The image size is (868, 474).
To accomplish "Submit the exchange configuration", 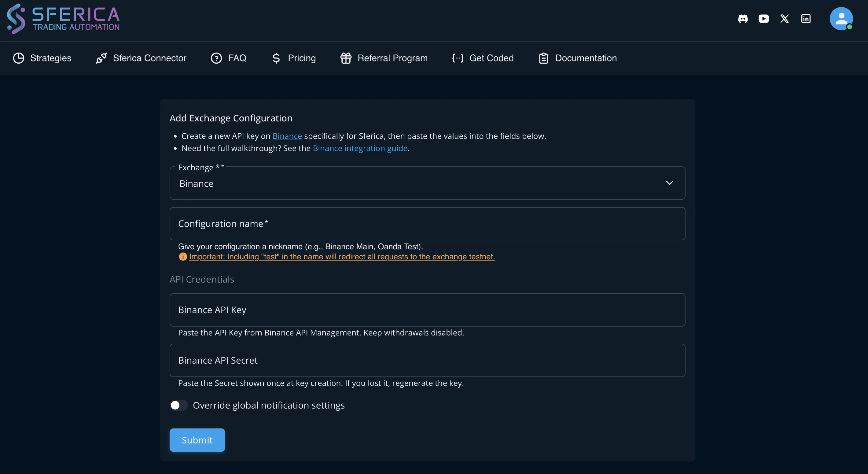I will pos(197,440).
